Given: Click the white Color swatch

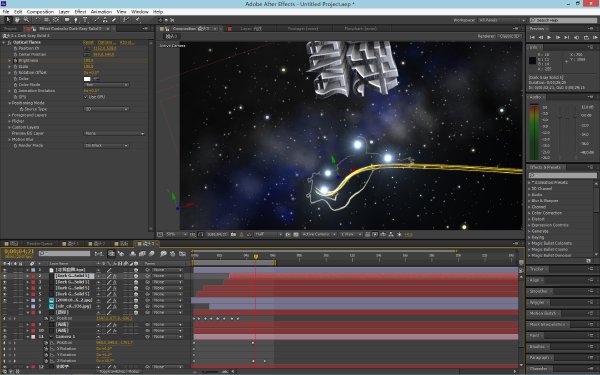Looking at the screenshot, I should [87, 79].
